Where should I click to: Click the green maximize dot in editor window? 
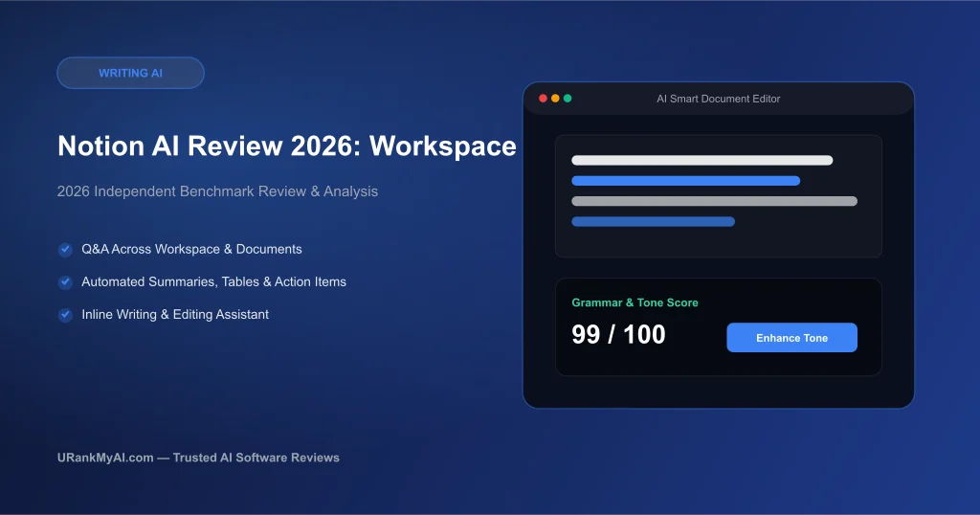(568, 99)
